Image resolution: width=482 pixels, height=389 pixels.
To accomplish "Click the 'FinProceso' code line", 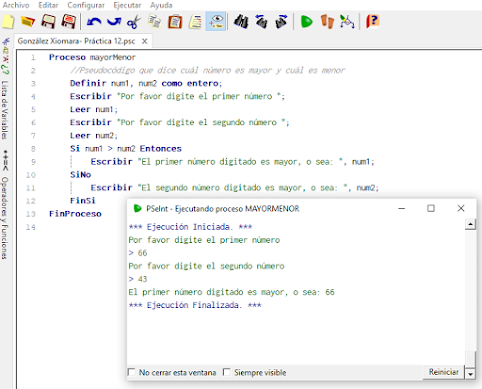I will coord(75,214).
